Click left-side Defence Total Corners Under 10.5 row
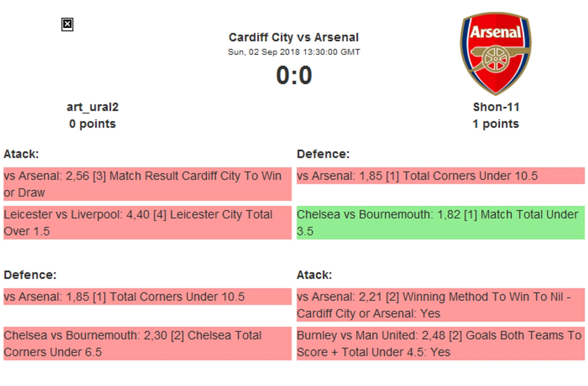 coord(147,297)
